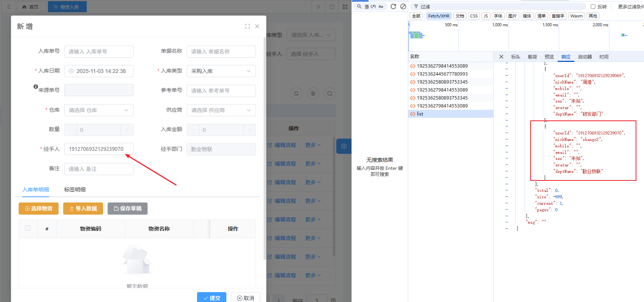Viewport: 644px width, 302px height.
Task: Click the network timeline overview bar
Action: point(525,36)
